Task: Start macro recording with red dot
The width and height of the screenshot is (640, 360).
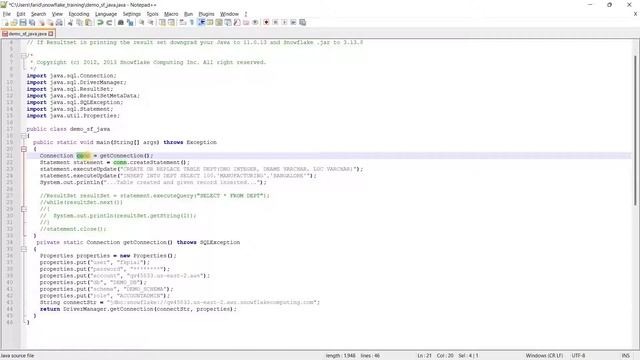Action: (x=266, y=22)
